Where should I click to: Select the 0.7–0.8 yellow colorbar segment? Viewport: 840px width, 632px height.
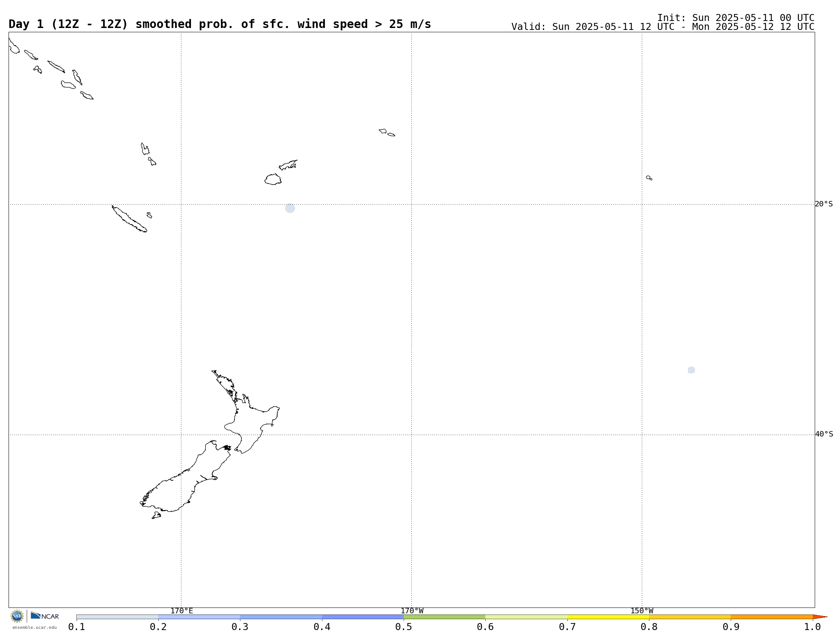(x=608, y=617)
